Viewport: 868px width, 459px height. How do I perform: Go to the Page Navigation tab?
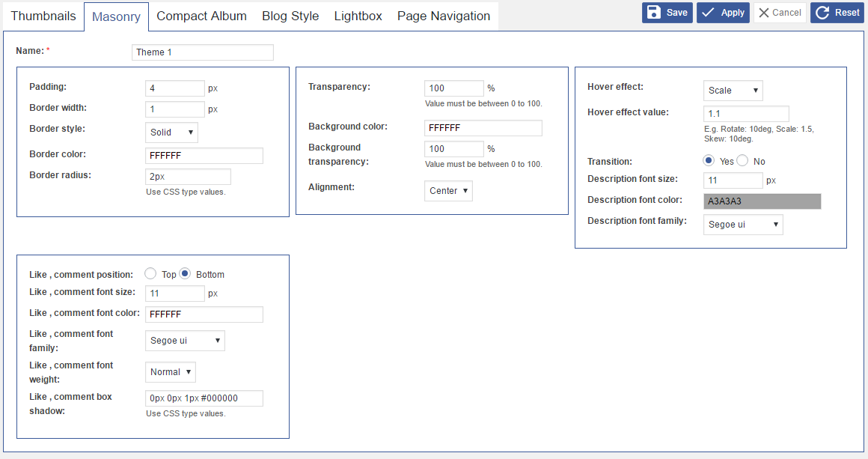click(x=444, y=16)
